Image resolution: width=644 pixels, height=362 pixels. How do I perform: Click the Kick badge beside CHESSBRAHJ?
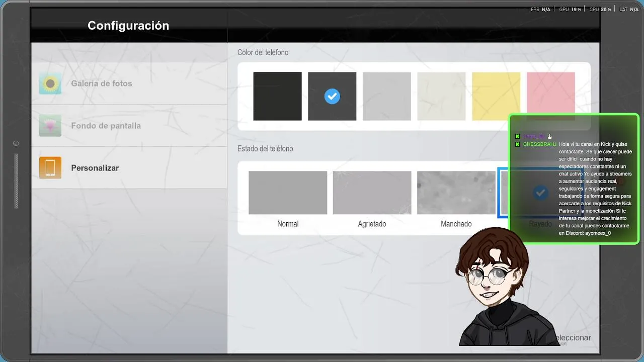(x=517, y=144)
